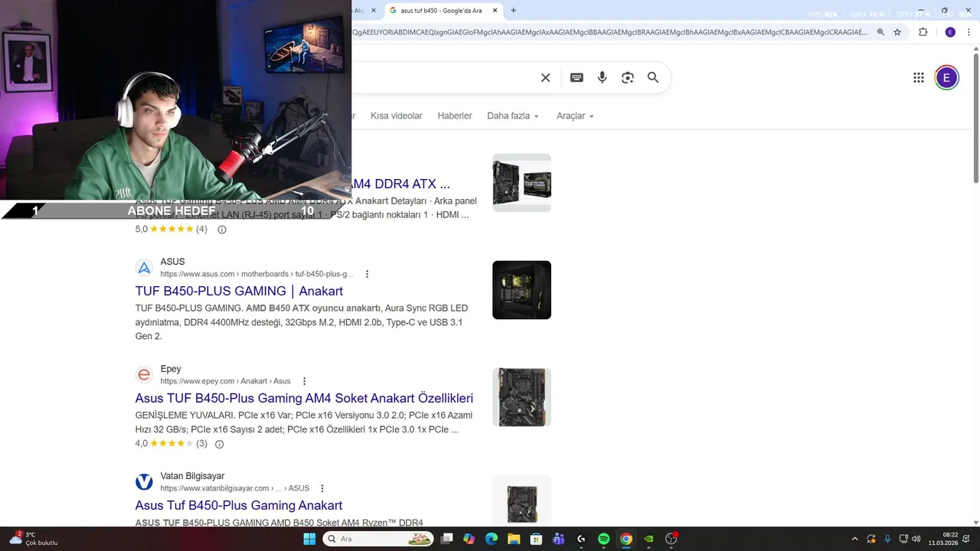Screen dimensions: 980x551
Task: Open the ASUS result PC case thumbnail
Action: point(521,290)
